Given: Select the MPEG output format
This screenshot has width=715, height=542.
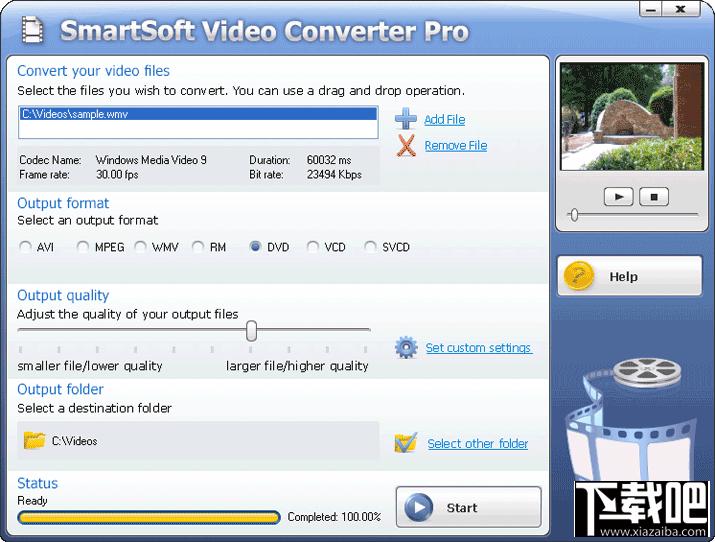Looking at the screenshot, I should click(x=83, y=247).
